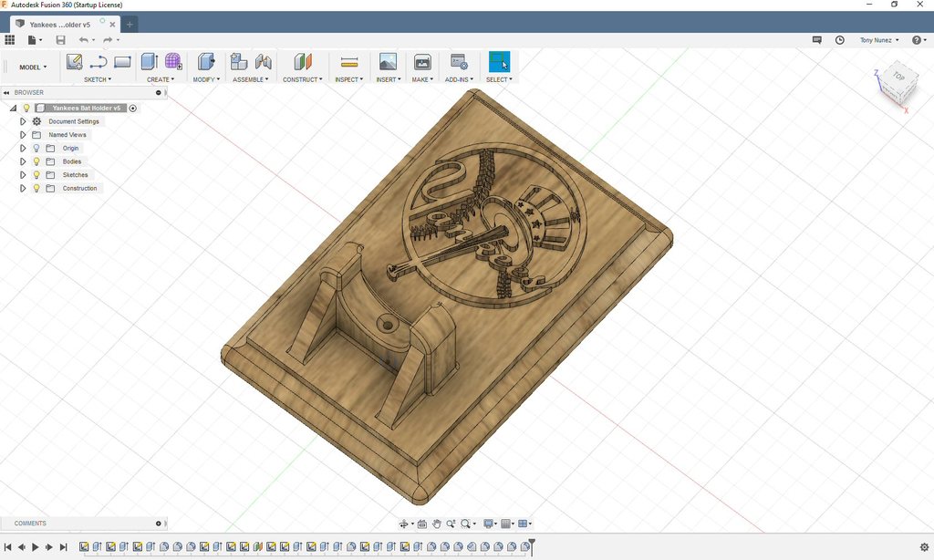The height and width of the screenshot is (560, 934).
Task: Expand the Named Views node
Action: pyautogui.click(x=23, y=135)
